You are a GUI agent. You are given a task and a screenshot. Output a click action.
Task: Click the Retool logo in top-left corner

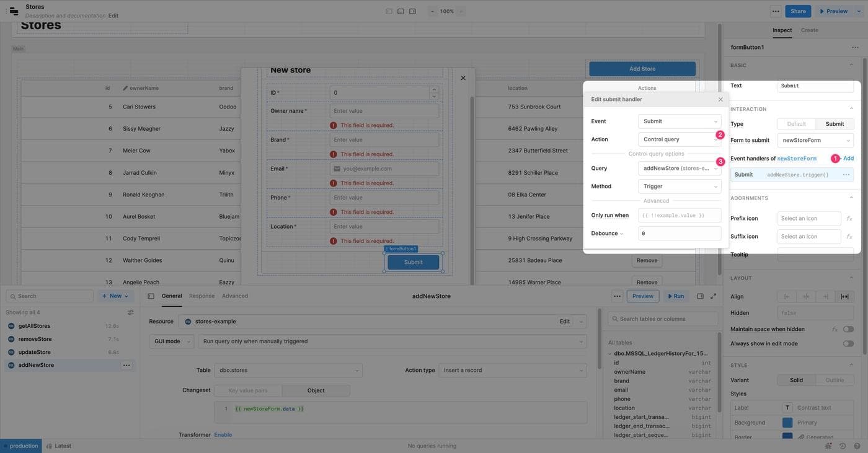tap(14, 11)
